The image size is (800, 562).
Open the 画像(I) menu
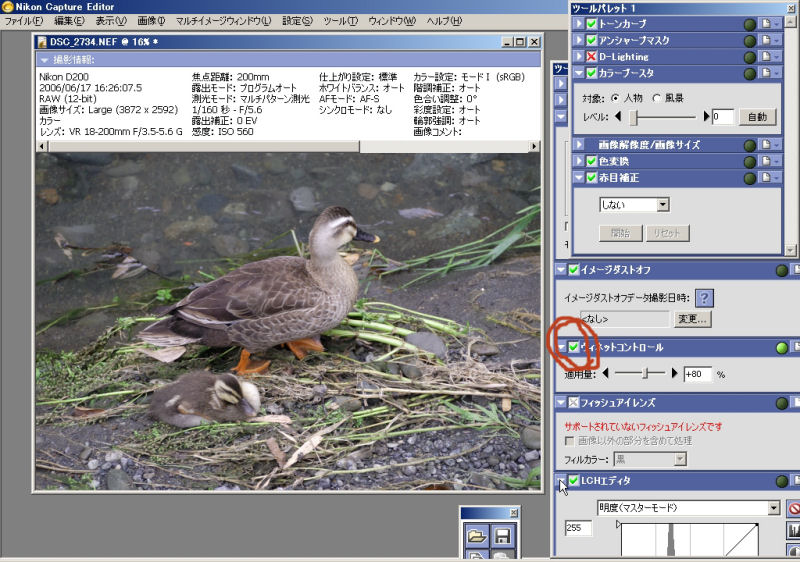pyautogui.click(x=151, y=21)
